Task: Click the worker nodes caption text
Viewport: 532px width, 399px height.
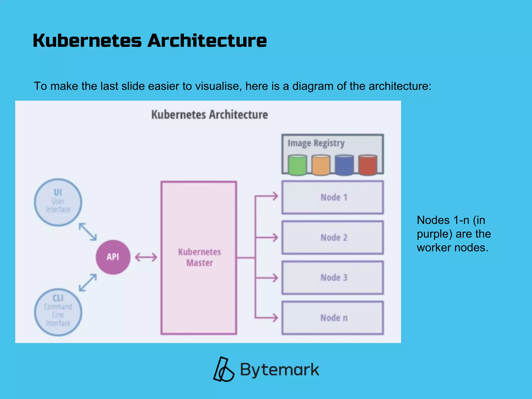Action: tap(454, 234)
